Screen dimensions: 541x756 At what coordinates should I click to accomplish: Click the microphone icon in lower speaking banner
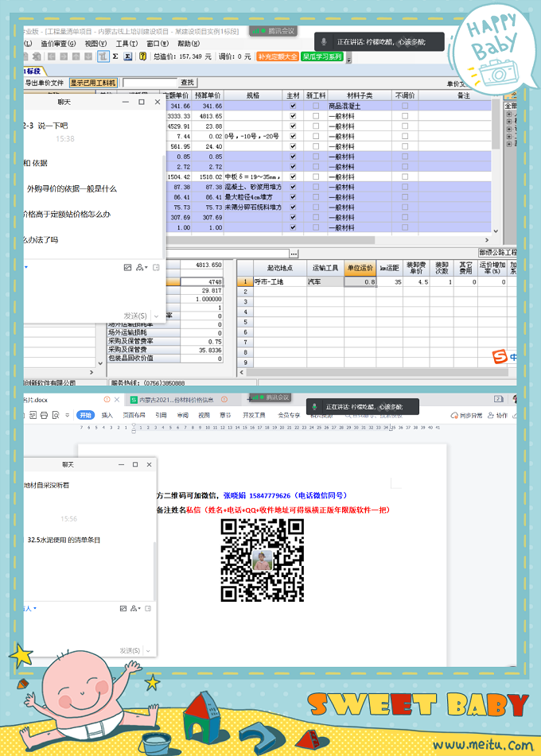click(314, 407)
